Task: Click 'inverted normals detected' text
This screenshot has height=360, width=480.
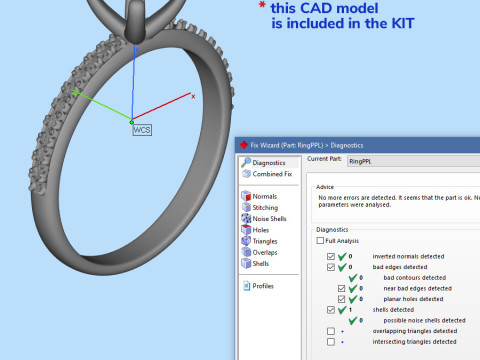Action: 408,256
